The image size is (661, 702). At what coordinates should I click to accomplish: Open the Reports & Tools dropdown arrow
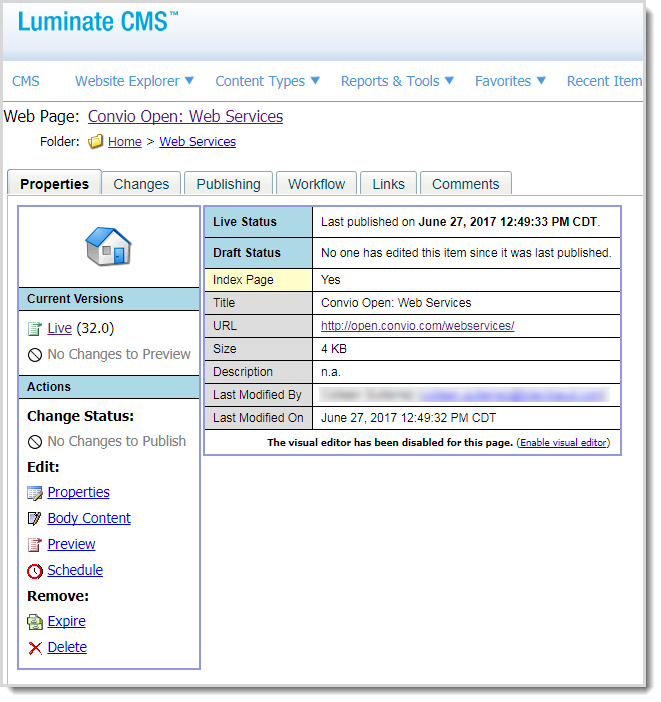(x=449, y=81)
